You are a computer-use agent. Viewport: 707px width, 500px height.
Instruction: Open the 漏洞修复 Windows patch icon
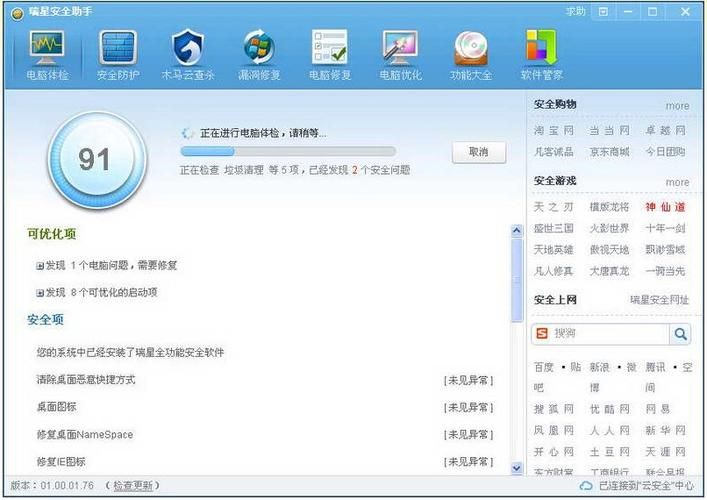point(259,48)
